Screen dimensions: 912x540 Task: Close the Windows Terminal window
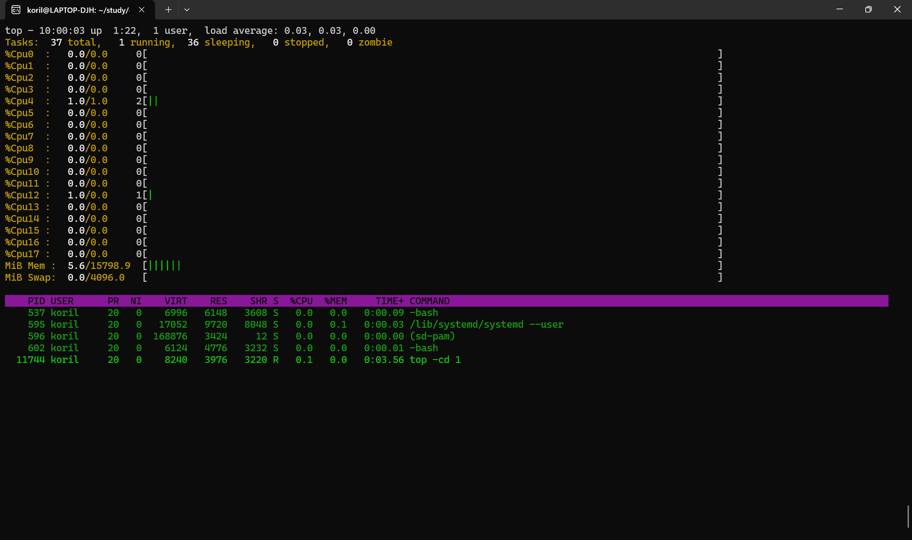click(897, 10)
